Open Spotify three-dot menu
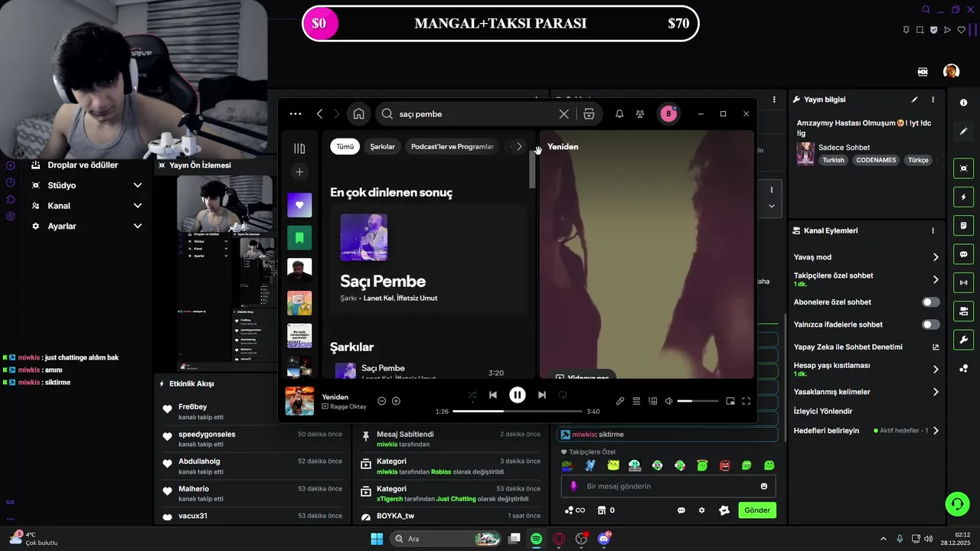 pos(296,114)
